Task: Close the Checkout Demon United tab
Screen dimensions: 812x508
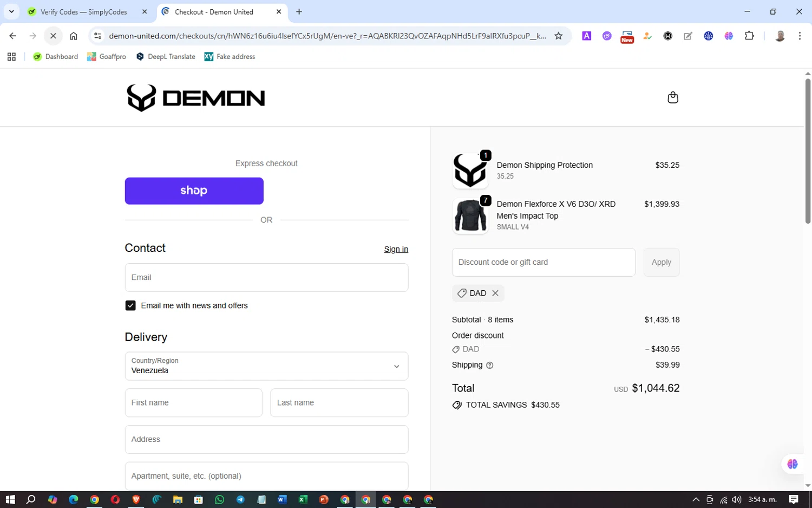Action: click(x=279, y=11)
